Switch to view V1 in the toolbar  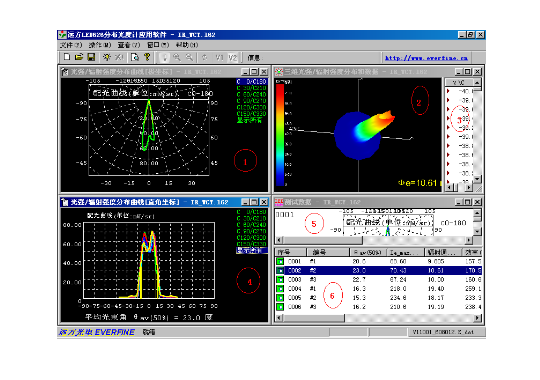tap(219, 58)
